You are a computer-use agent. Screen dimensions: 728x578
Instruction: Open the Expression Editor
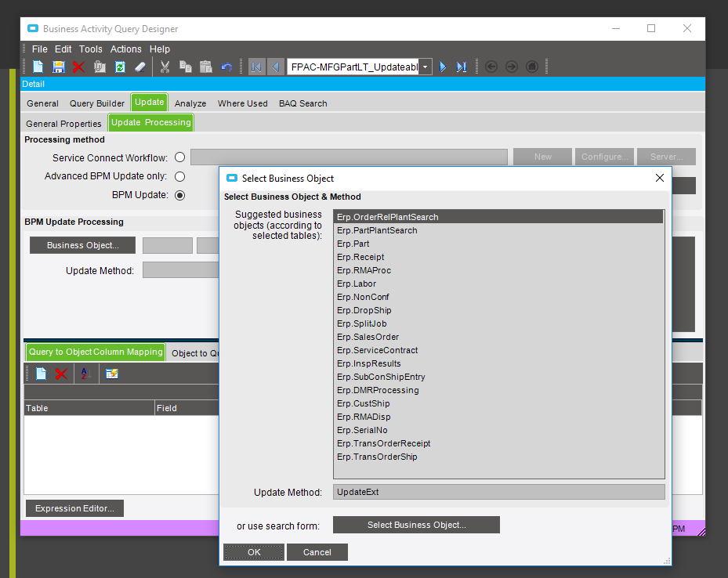tap(74, 508)
